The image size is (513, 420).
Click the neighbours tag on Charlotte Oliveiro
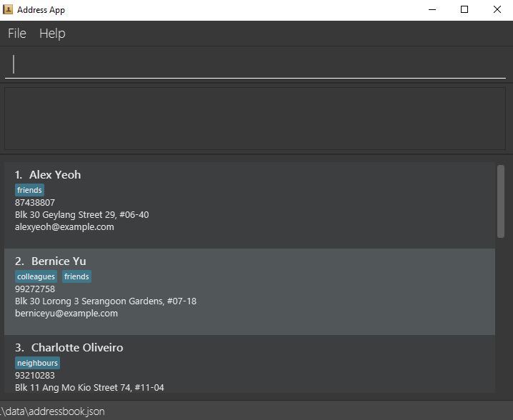37,364
